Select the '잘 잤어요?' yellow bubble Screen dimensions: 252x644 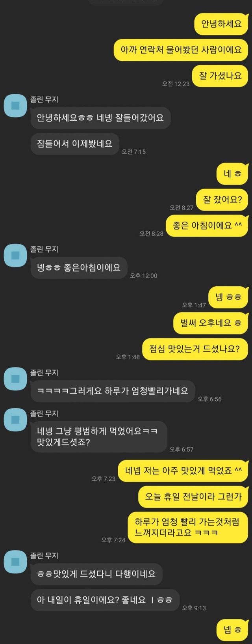pyautogui.click(x=222, y=200)
